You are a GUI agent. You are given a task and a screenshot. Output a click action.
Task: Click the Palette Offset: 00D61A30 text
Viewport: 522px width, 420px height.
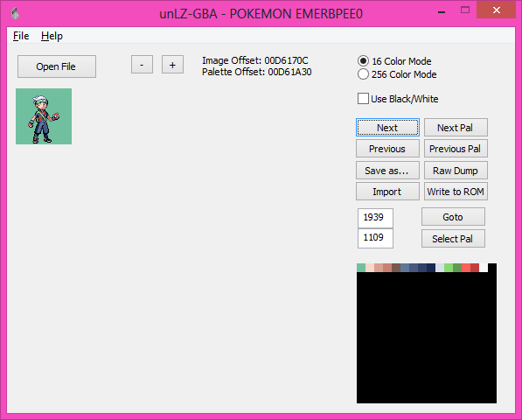click(257, 72)
